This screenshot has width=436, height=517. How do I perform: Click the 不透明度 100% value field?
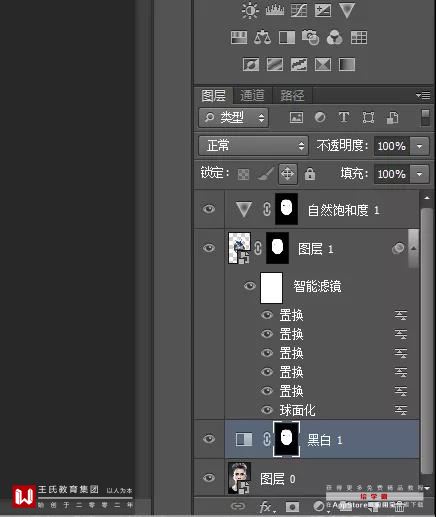click(392, 146)
